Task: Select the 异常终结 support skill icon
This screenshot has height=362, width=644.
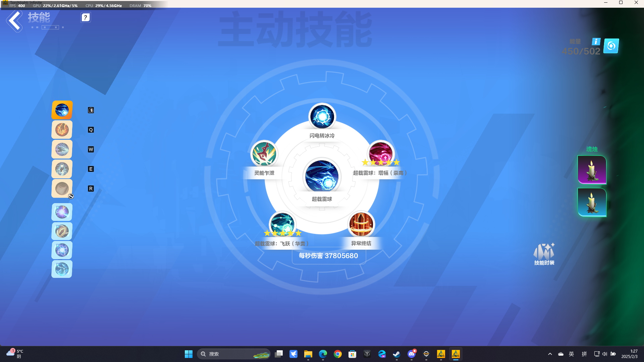Action: tap(361, 224)
